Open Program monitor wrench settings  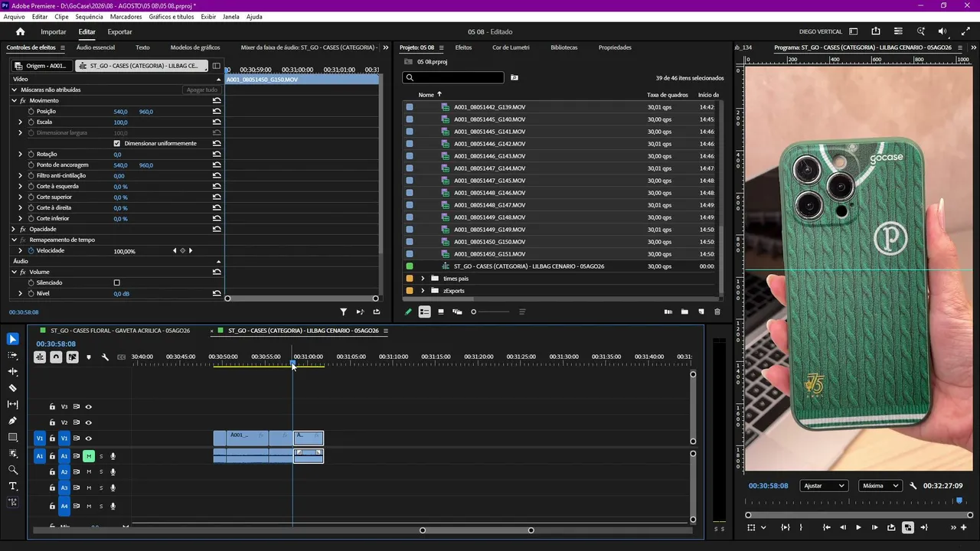coord(913,486)
